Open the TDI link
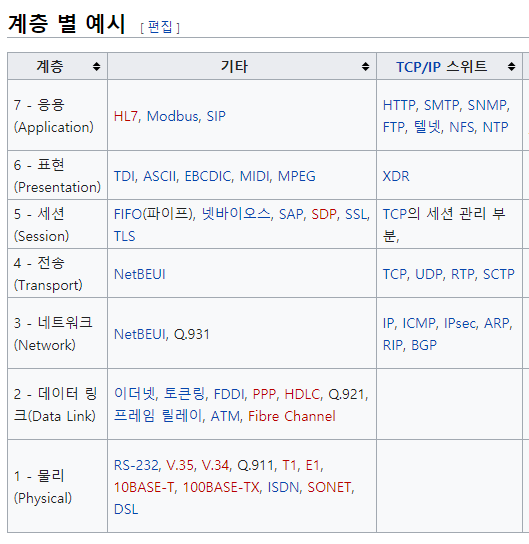 [124, 176]
